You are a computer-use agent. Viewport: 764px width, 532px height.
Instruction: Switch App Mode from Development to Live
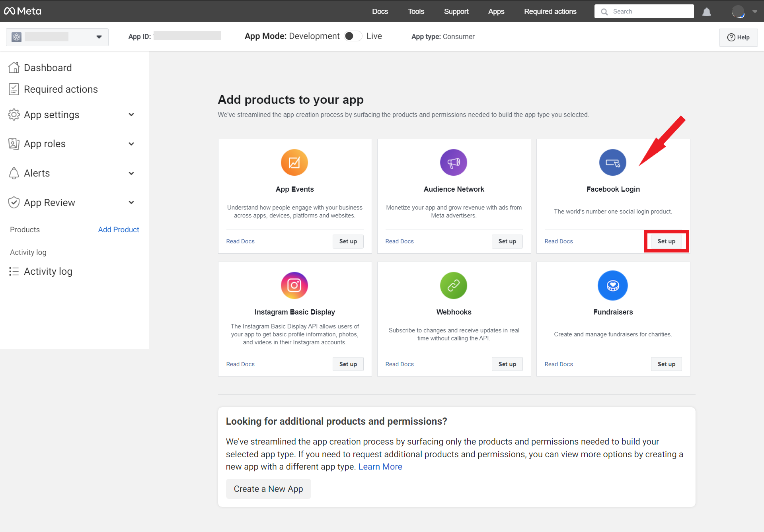click(x=353, y=36)
